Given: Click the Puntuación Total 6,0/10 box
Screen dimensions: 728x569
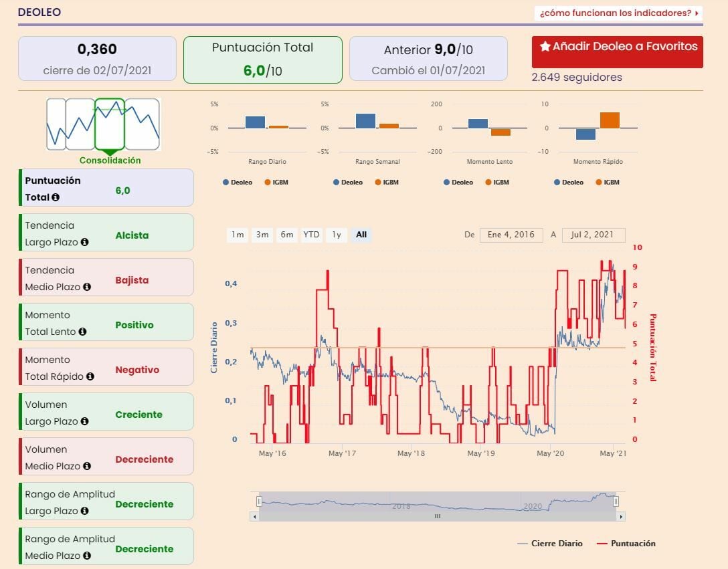Looking at the screenshot, I should coord(263,60).
